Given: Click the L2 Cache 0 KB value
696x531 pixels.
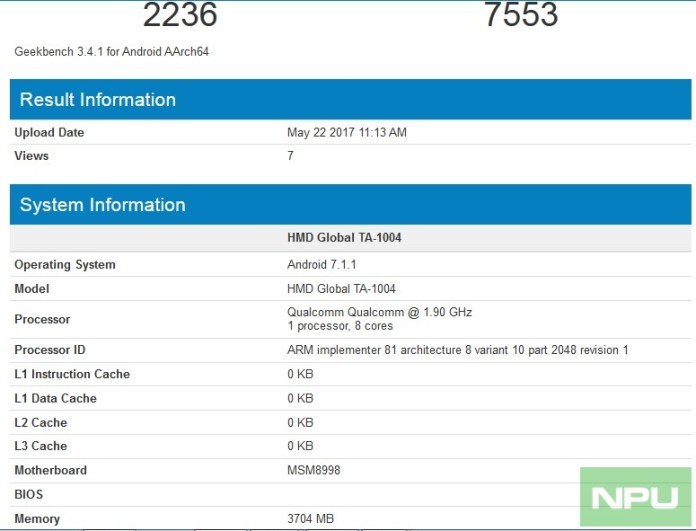Looking at the screenshot, I should point(300,422).
